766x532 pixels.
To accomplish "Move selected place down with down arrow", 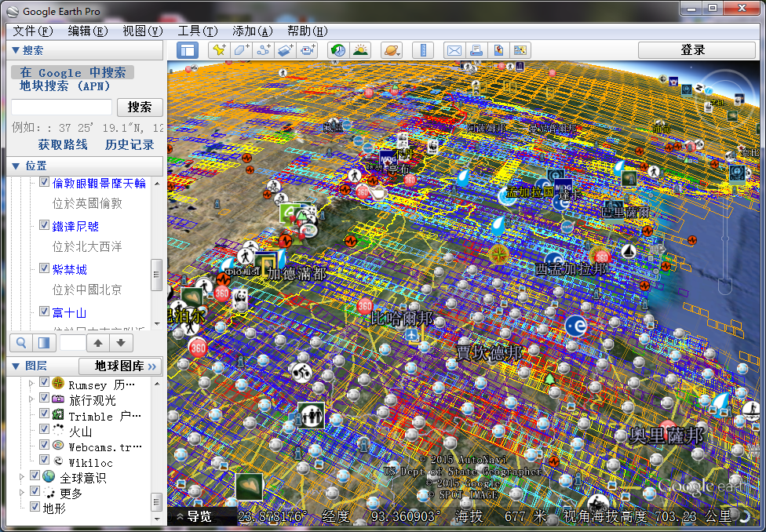I will click(x=121, y=343).
